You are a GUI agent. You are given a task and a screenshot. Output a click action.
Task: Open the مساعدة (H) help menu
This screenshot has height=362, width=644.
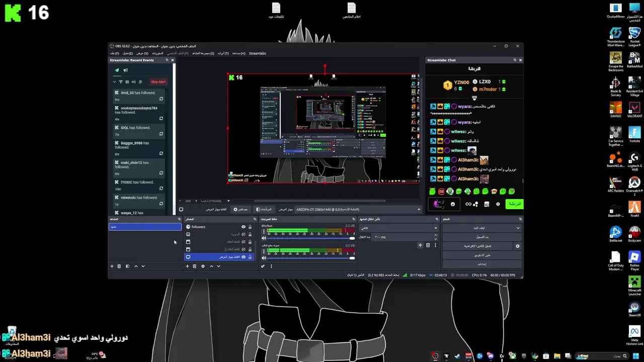point(239,53)
